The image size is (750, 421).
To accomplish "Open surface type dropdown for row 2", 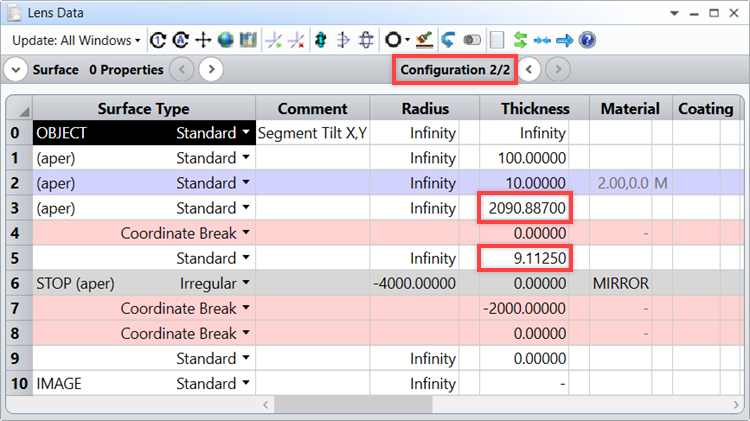I will (246, 182).
